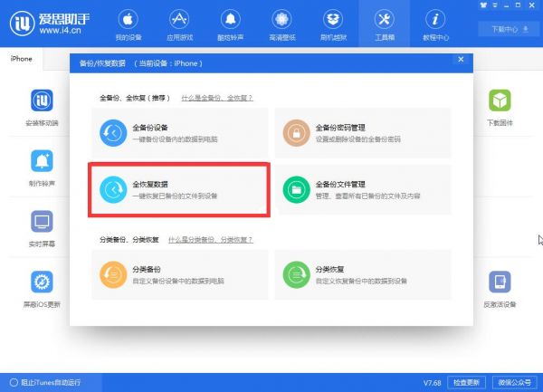Select the 工具箱 toolbox tab
543x392 pixels.
pos(385,24)
